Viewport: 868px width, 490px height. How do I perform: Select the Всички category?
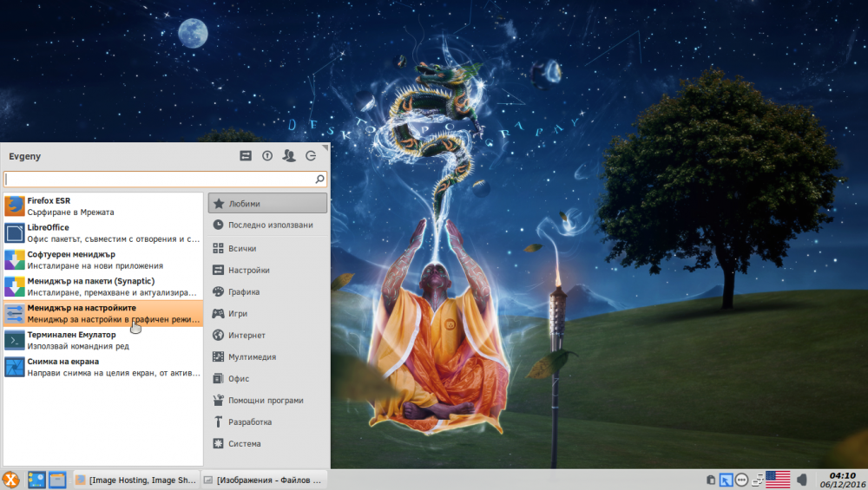267,249
